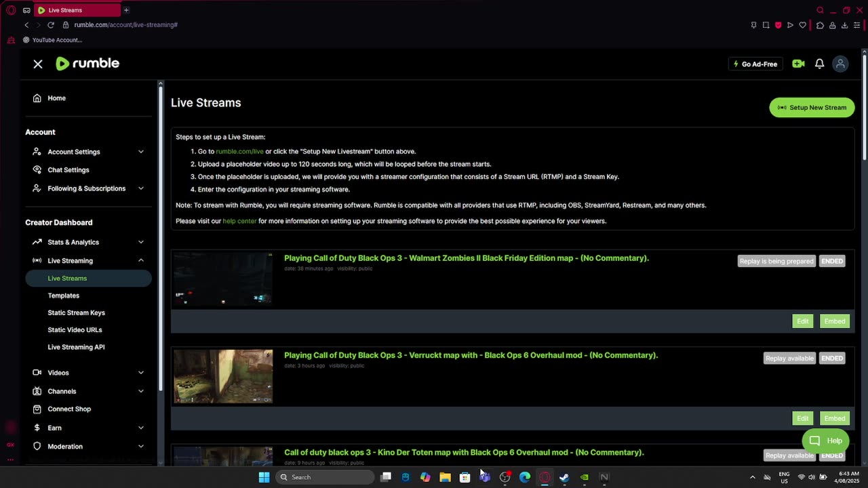Follow the rumble.com/live link
868x488 pixels.
[239, 152]
